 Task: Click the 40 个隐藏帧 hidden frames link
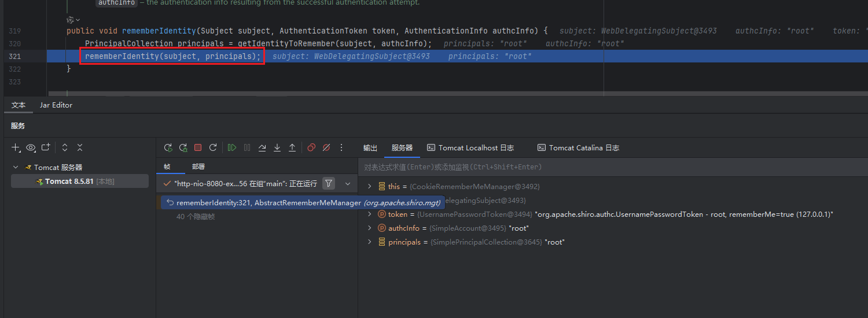[x=196, y=217]
